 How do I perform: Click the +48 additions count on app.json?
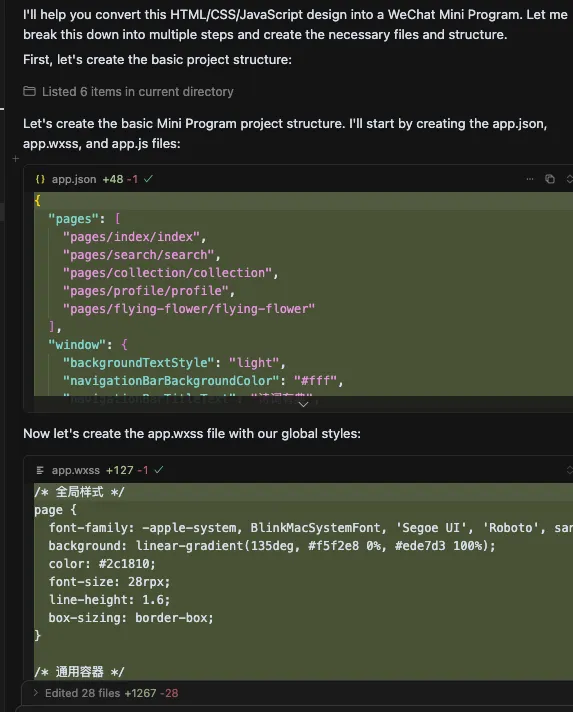coord(113,179)
